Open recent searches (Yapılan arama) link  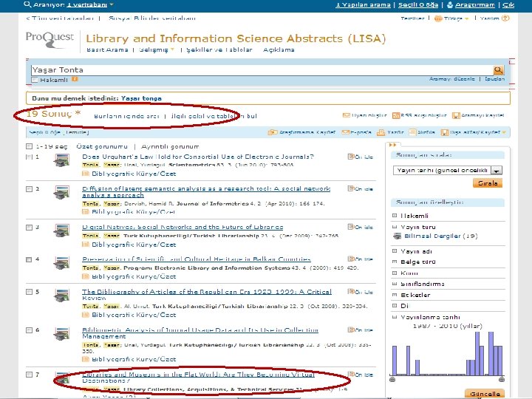click(363, 4)
